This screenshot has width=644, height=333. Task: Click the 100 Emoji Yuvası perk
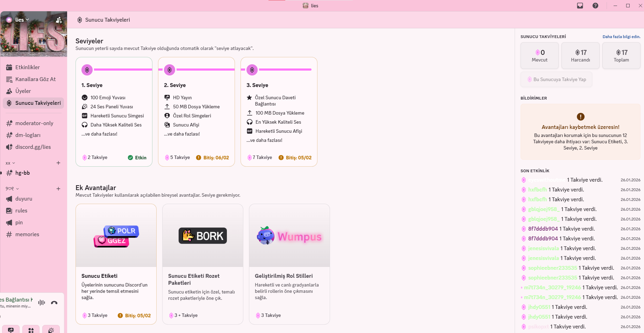click(x=103, y=97)
